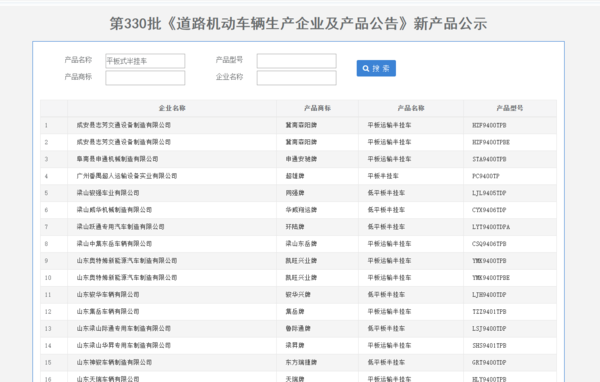Viewport: 600px width, 382px height.
Task: Click company 梁山跃通专用汽车制造有限公司
Action: pos(121,227)
